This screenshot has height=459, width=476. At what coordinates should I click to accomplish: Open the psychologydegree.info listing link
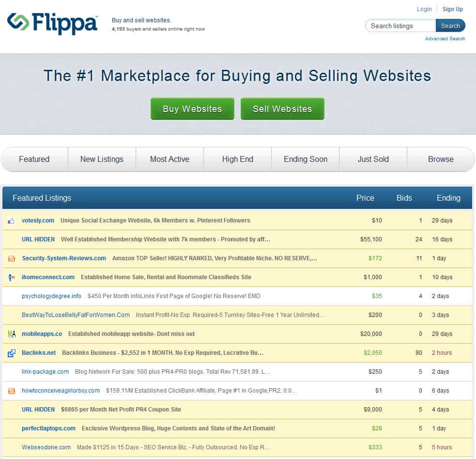[51, 296]
